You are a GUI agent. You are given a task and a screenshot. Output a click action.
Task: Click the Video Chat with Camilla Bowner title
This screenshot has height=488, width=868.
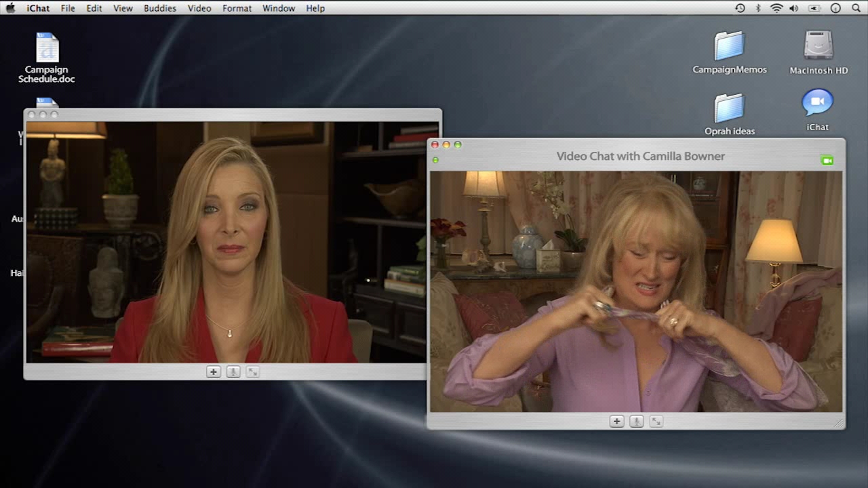641,156
